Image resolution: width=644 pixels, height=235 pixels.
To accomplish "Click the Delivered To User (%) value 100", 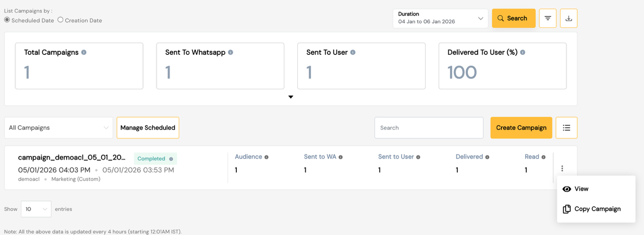I will click(x=462, y=72).
